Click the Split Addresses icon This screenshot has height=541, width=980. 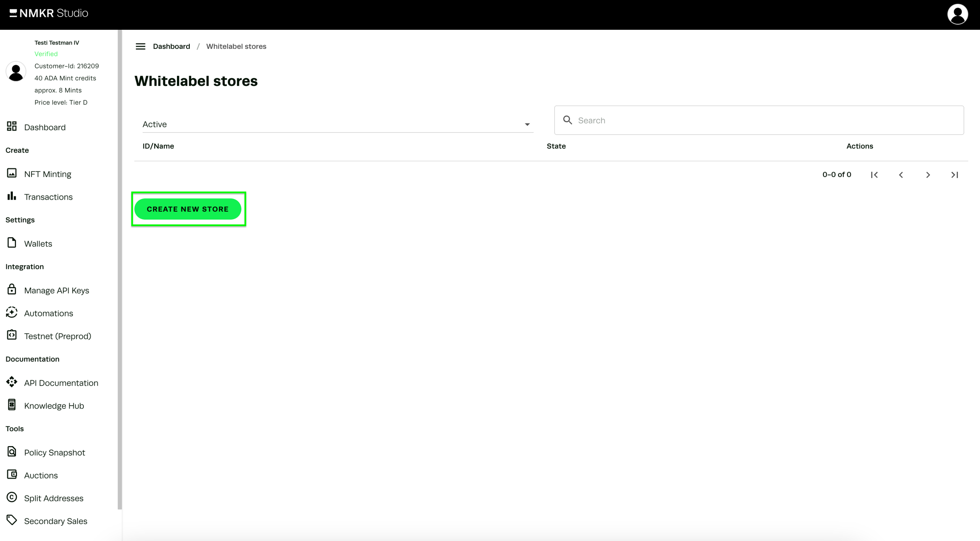[12, 497]
